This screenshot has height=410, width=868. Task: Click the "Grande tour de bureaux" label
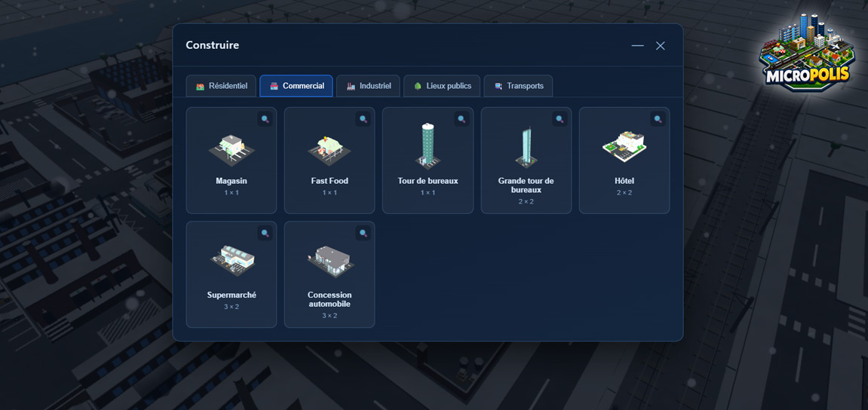tap(526, 185)
